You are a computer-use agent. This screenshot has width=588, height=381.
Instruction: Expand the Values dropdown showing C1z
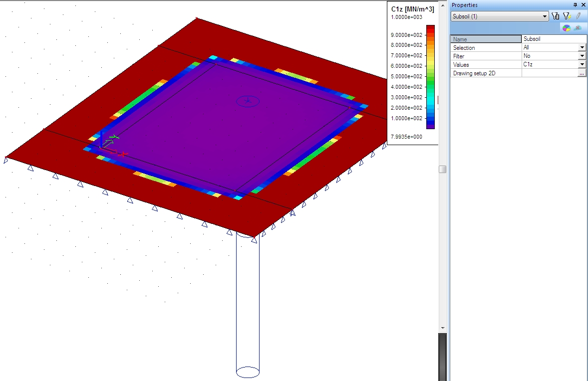pos(582,65)
